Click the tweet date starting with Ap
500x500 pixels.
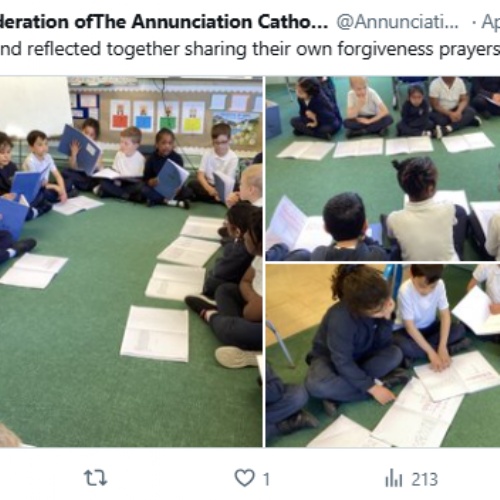(490, 23)
